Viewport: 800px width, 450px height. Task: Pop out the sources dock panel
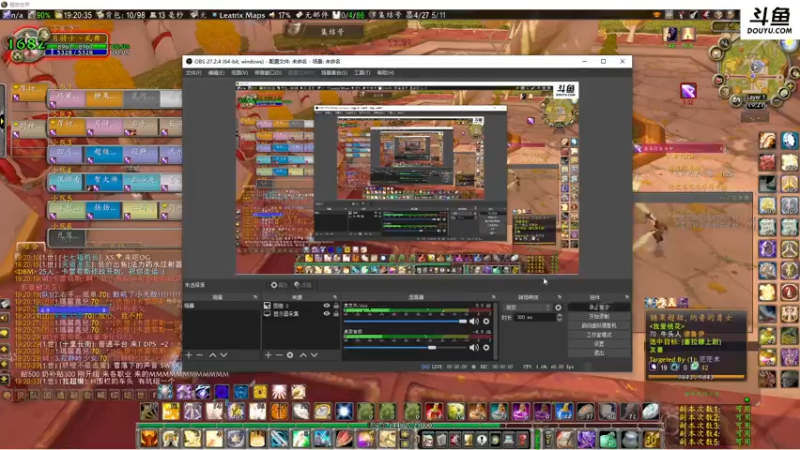[335, 297]
